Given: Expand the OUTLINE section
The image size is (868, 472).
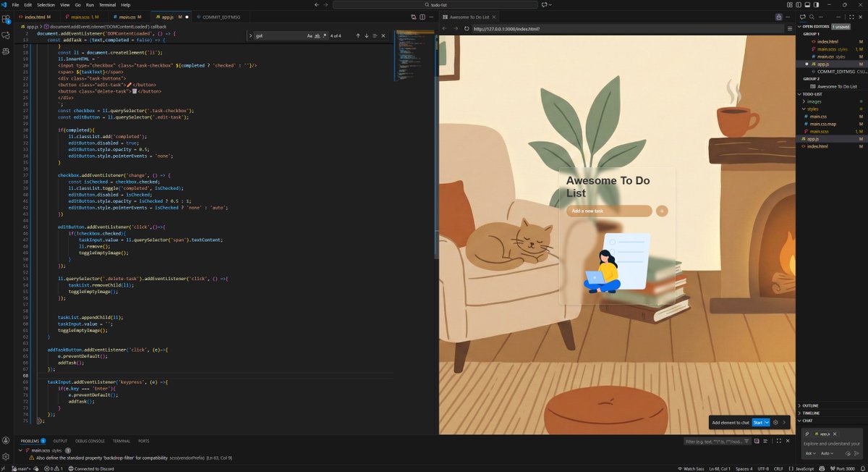Looking at the screenshot, I should (x=810, y=405).
